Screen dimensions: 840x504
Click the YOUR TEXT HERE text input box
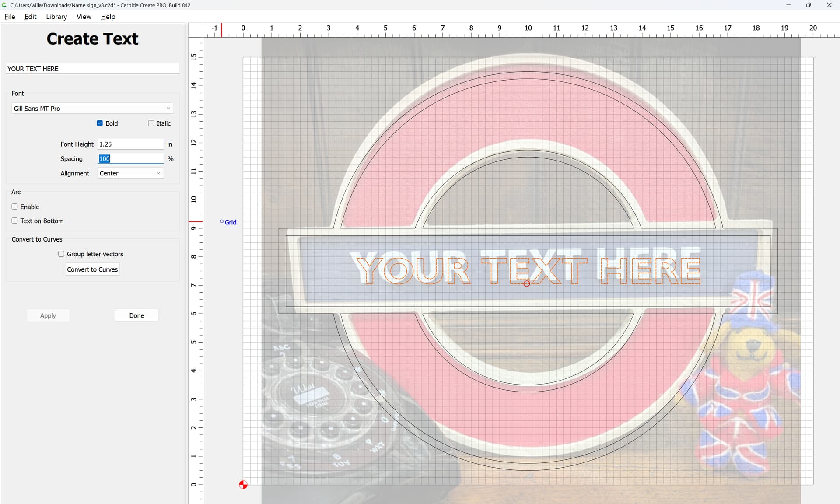point(92,69)
